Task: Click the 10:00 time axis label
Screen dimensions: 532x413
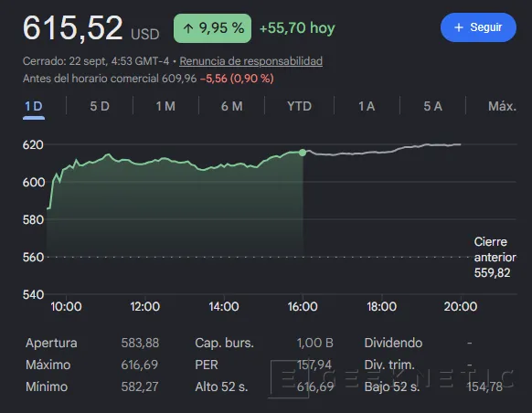Action: click(66, 306)
